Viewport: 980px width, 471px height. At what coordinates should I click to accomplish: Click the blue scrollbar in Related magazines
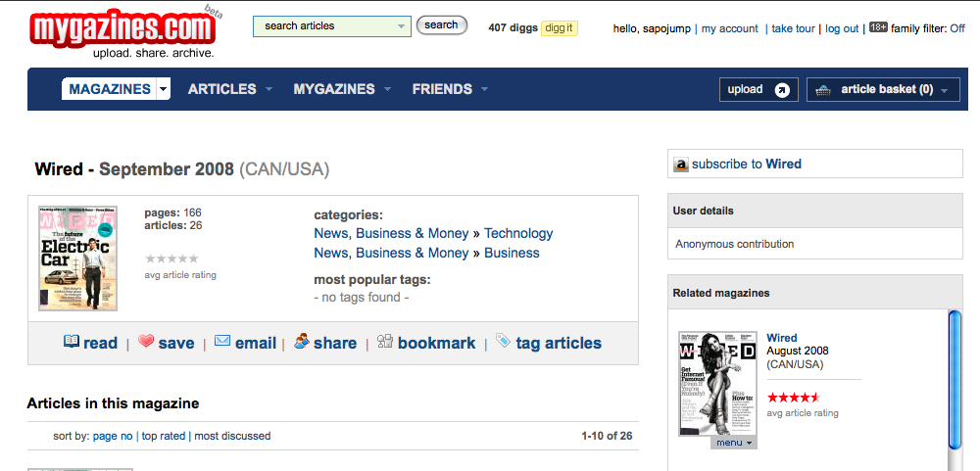point(955,380)
